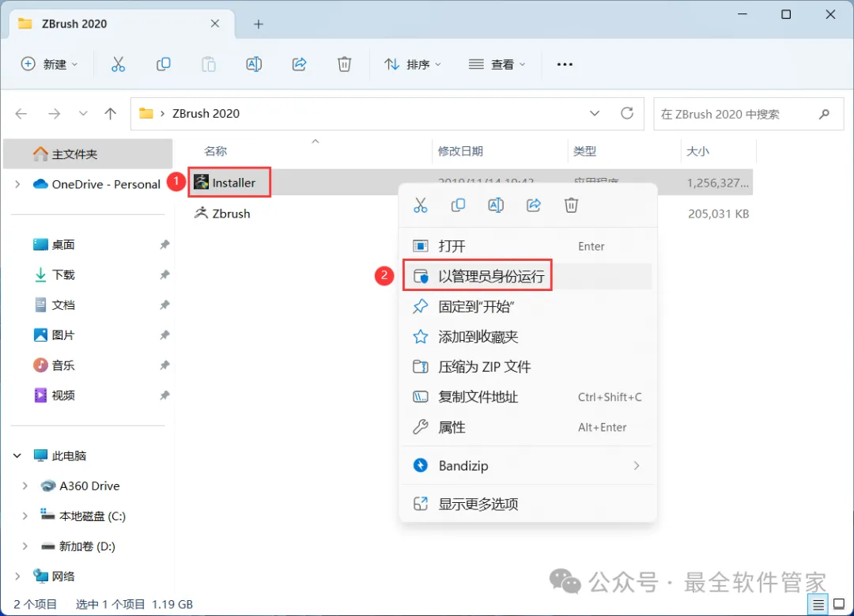Click the Cut scissors icon in the context menu
This screenshot has width=854, height=616.
(x=421, y=206)
